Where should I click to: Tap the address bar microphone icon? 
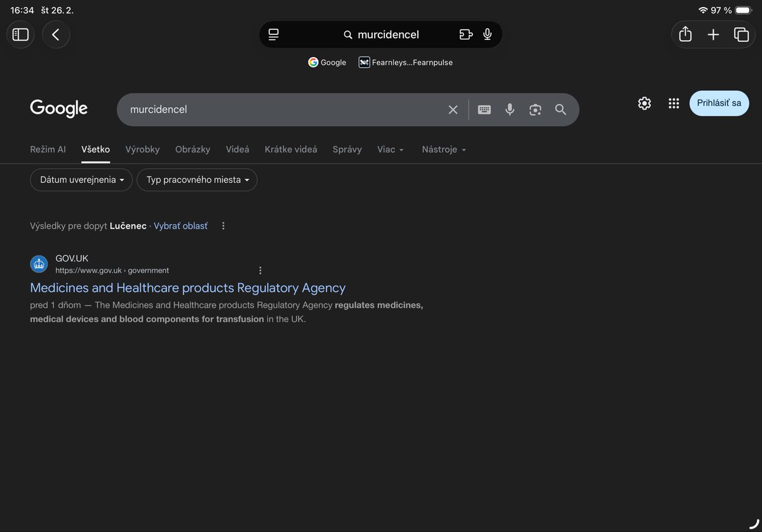488,34
